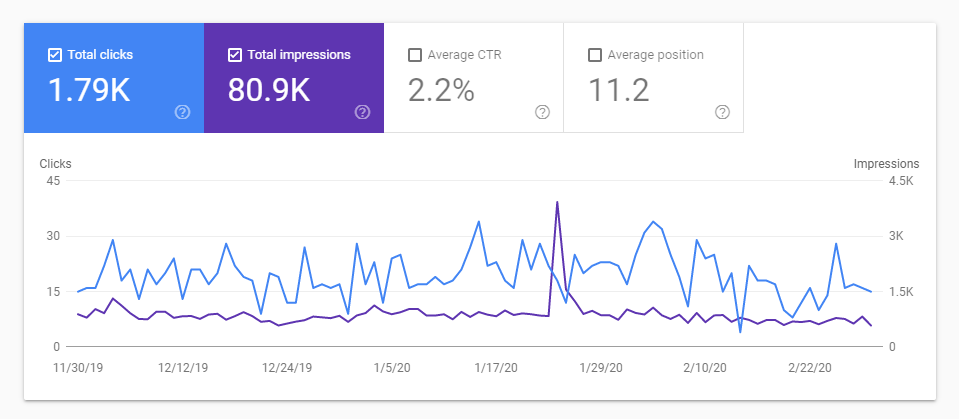This screenshot has height=419, width=959.
Task: Enable the Average position checkbox
Action: (595, 55)
